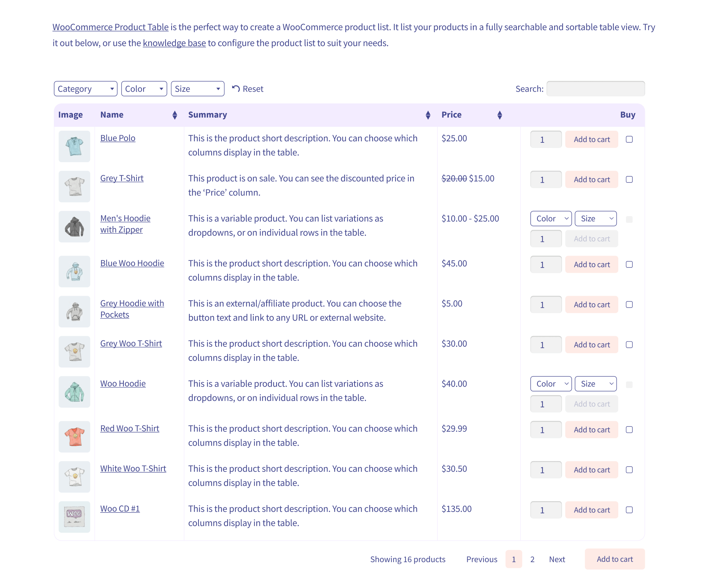Image resolution: width=709 pixels, height=588 pixels.
Task: Go to page 2 of products
Action: (532, 559)
